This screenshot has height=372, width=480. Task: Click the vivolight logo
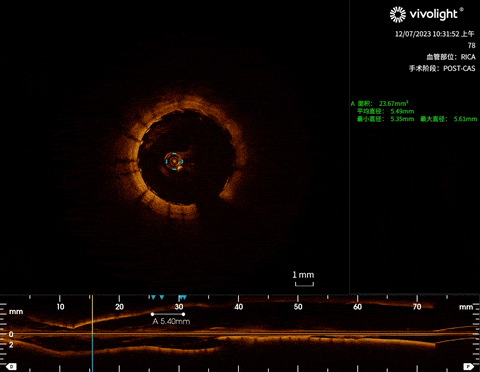426,14
